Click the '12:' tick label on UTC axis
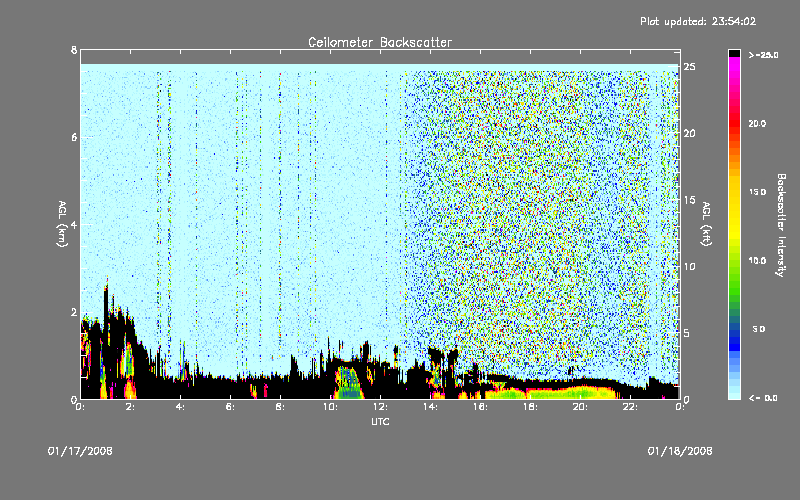Viewport: 800px width, 500px height. (x=380, y=407)
